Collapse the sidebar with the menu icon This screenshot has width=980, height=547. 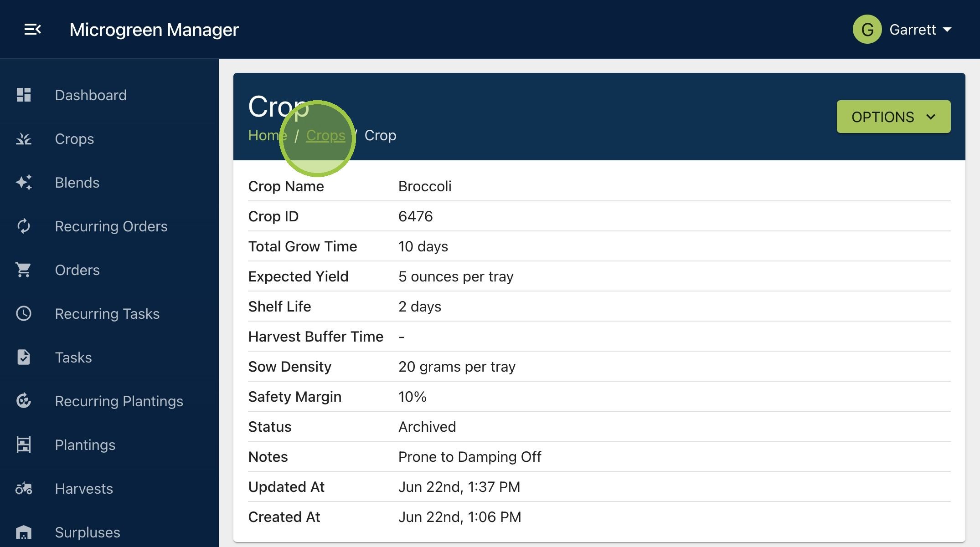pyautogui.click(x=32, y=30)
